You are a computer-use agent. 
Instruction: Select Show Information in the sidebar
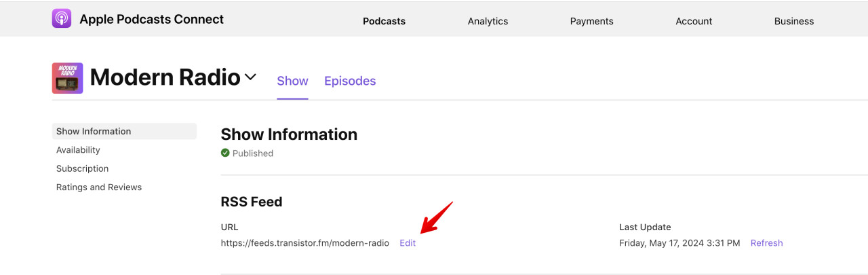coord(124,131)
